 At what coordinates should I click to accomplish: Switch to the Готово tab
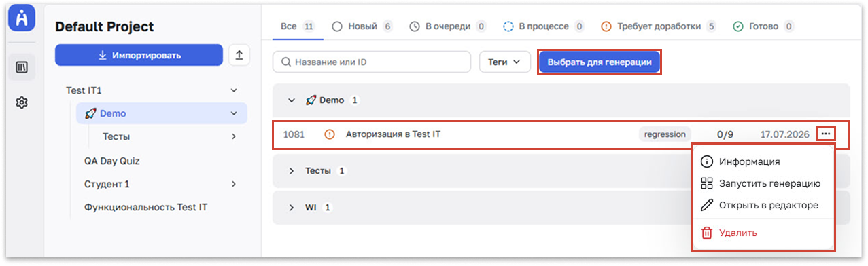(764, 26)
